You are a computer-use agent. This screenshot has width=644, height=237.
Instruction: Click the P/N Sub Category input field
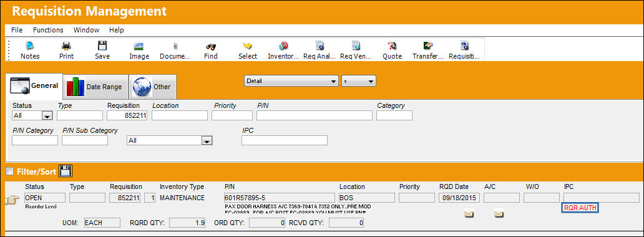click(85, 140)
